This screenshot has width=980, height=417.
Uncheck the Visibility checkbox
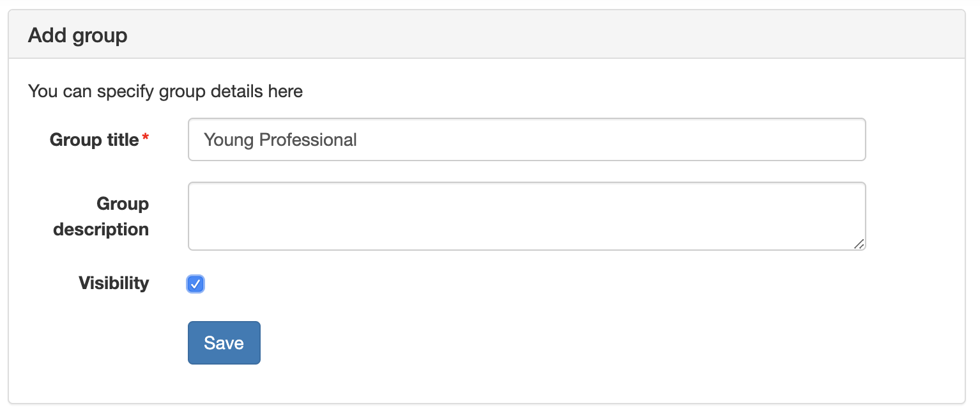click(195, 284)
